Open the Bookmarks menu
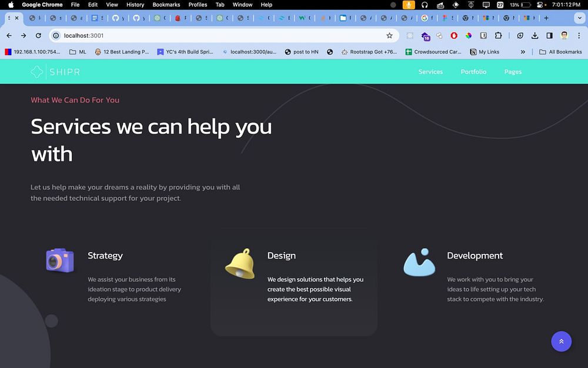Image resolution: width=588 pixels, height=368 pixels. click(166, 5)
